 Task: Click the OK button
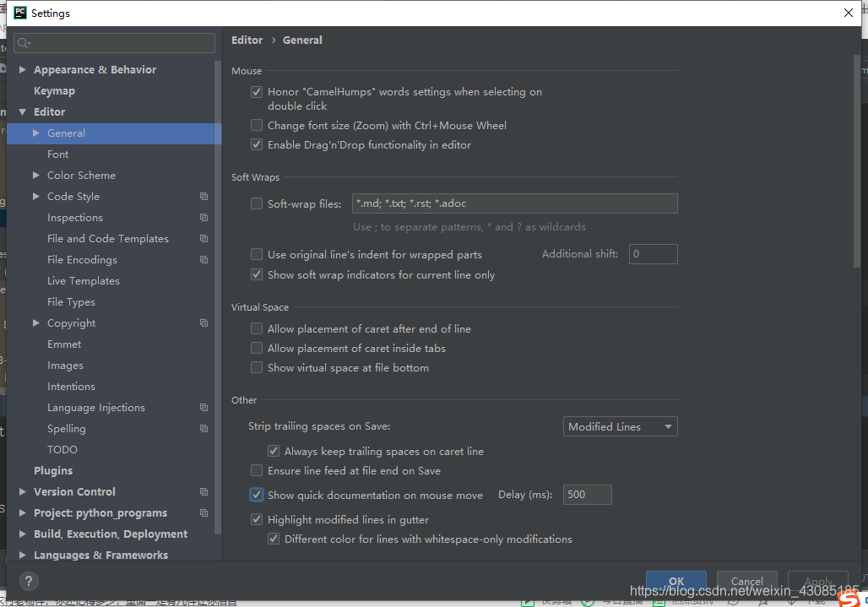[676, 581]
